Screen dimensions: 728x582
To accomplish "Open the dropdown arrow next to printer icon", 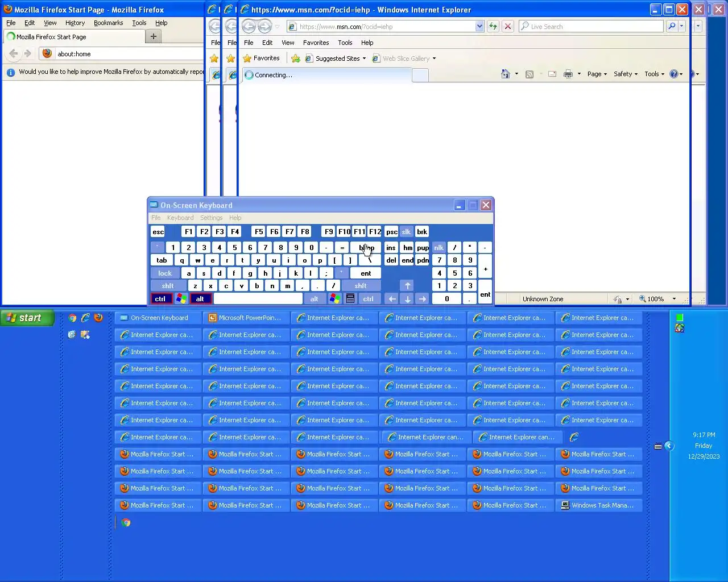I will point(579,74).
